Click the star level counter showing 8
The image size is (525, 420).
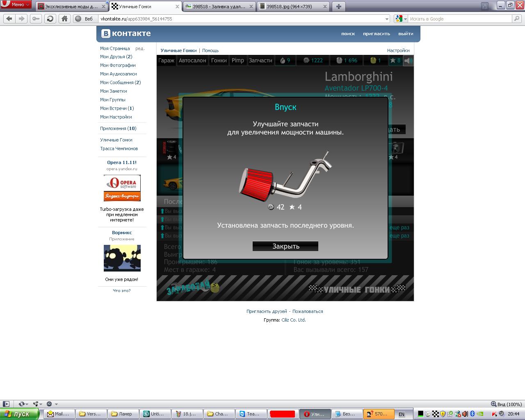click(x=395, y=60)
